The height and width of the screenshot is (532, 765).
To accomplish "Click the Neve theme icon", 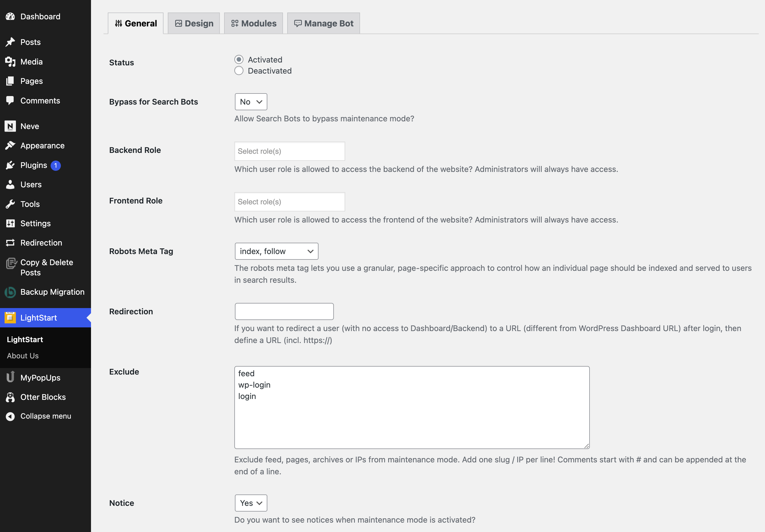I will pyautogui.click(x=10, y=126).
